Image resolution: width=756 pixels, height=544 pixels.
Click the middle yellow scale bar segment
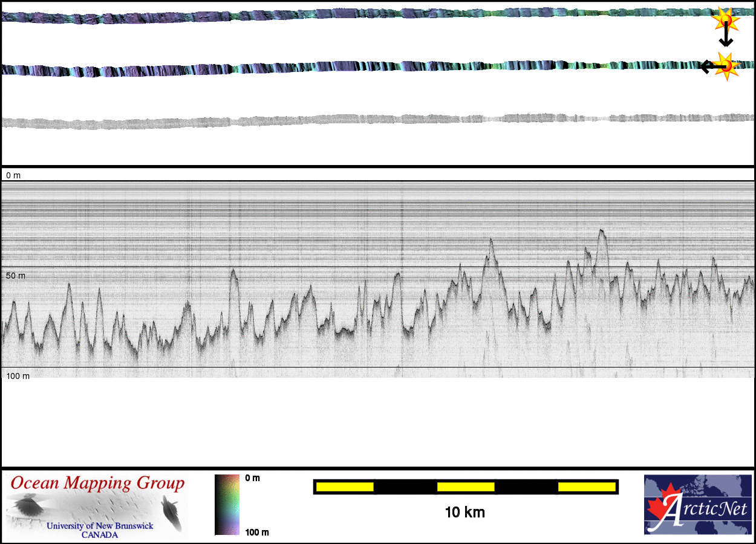coord(465,487)
